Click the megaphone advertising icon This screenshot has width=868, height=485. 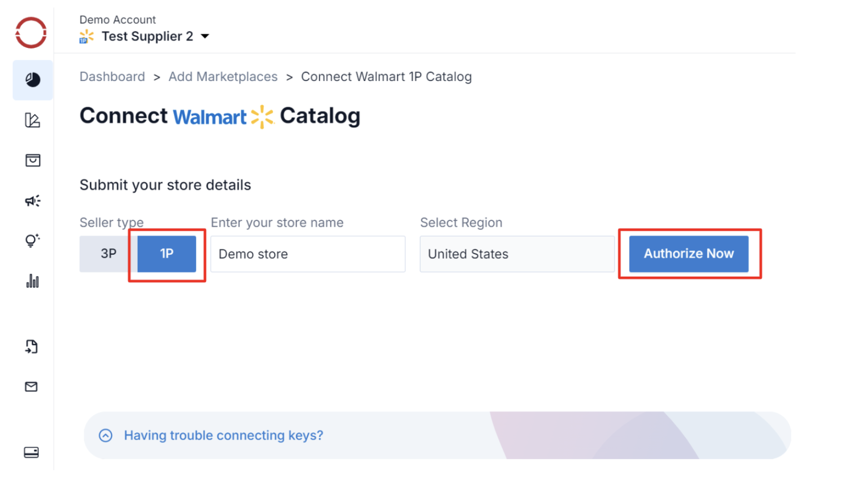click(x=33, y=201)
